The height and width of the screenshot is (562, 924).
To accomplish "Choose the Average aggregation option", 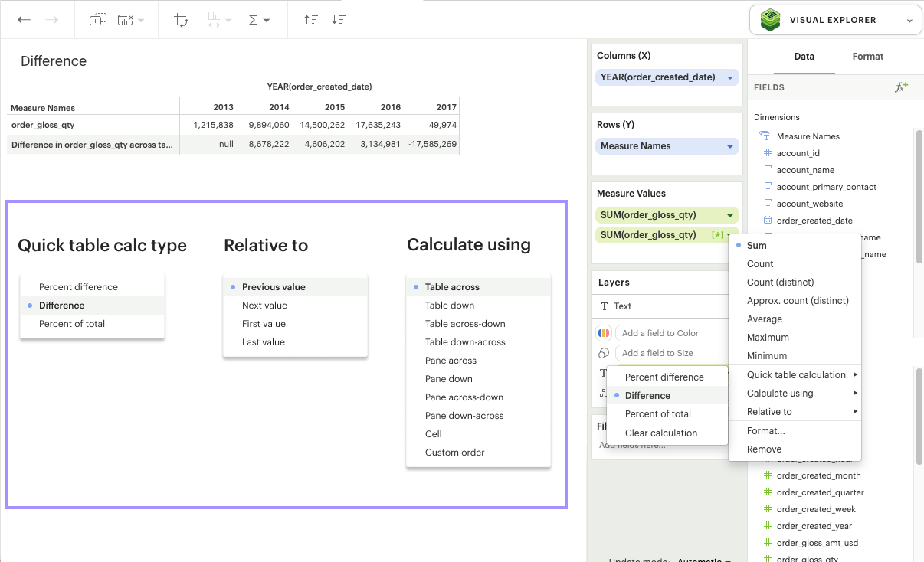I will (x=764, y=319).
